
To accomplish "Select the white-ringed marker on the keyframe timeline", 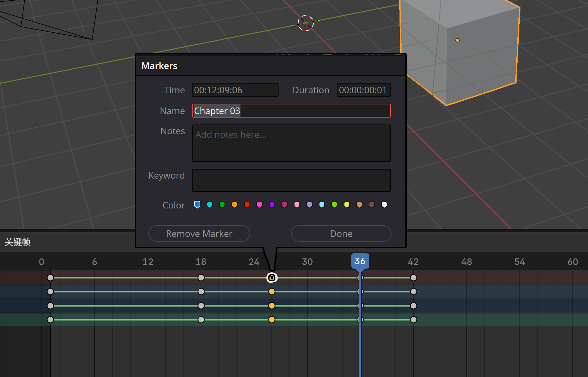I will click(x=272, y=277).
